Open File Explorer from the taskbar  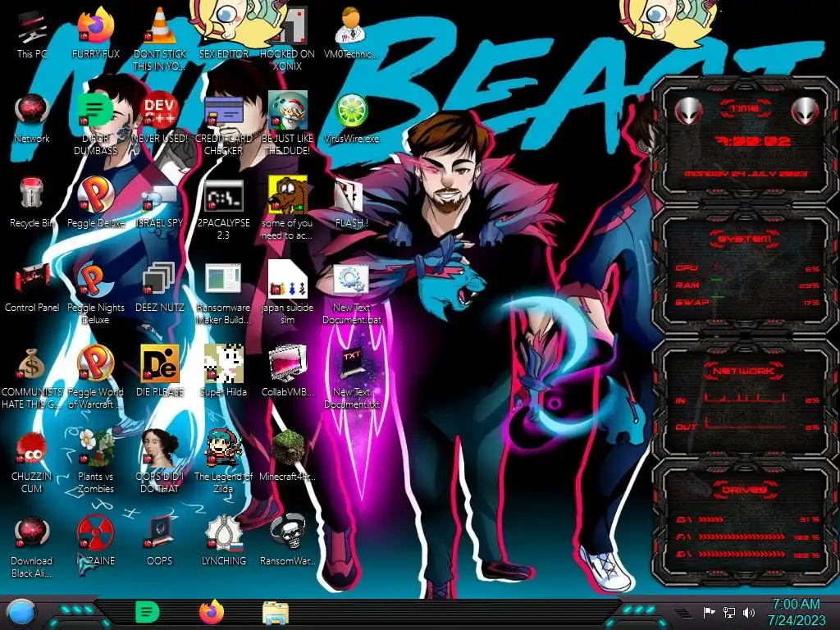pos(276,613)
